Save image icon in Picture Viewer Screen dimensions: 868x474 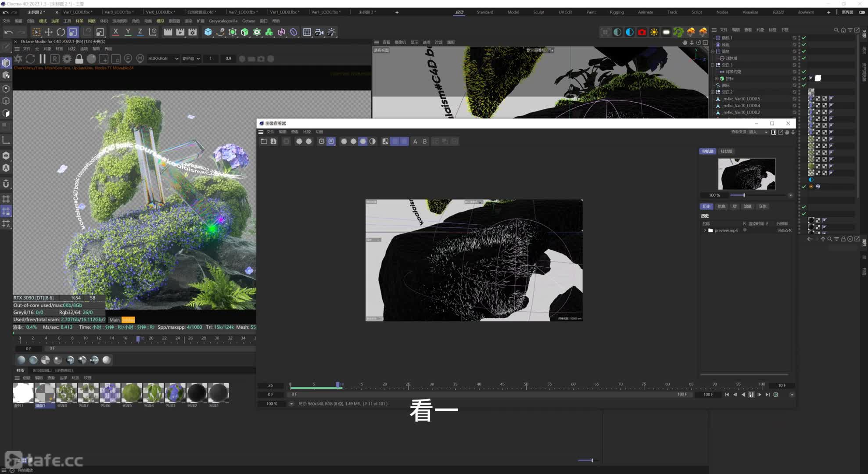(273, 141)
